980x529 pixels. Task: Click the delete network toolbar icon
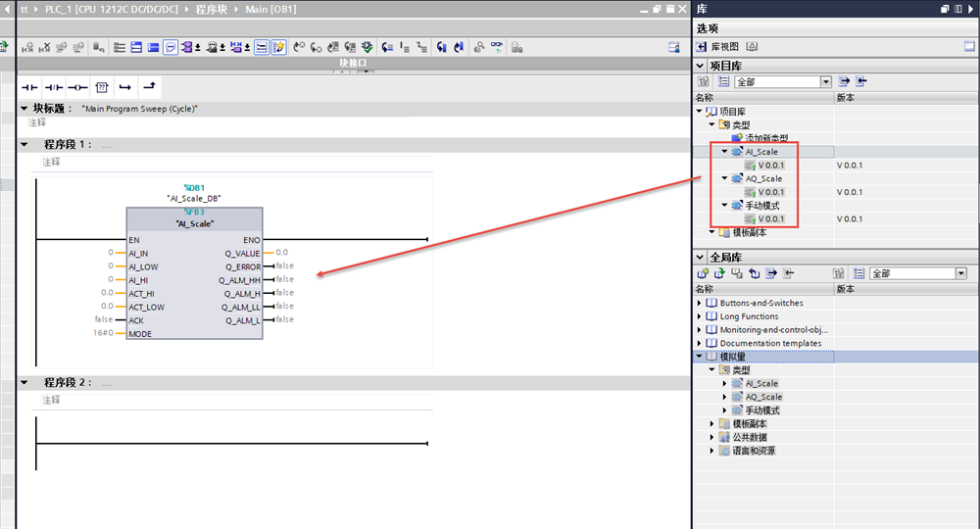point(44,47)
